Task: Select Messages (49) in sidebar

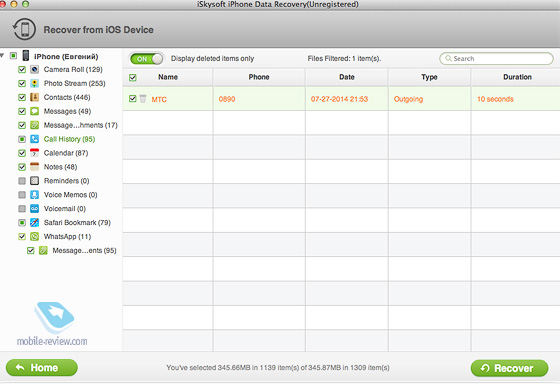Action: 67,111
